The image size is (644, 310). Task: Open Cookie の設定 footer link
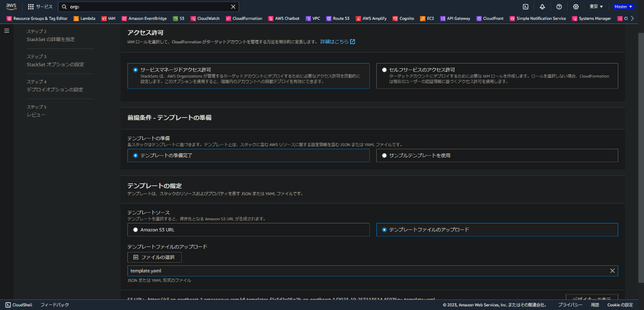(620, 305)
